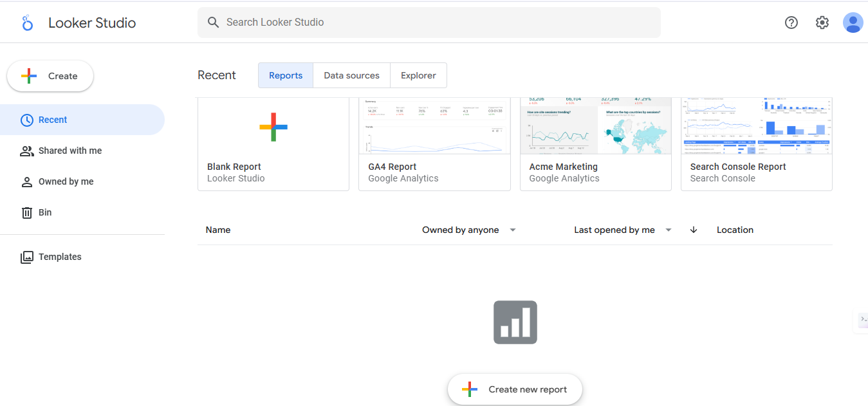868x406 pixels.
Task: Open the Blank Report template thumbnail
Action: [273, 126]
